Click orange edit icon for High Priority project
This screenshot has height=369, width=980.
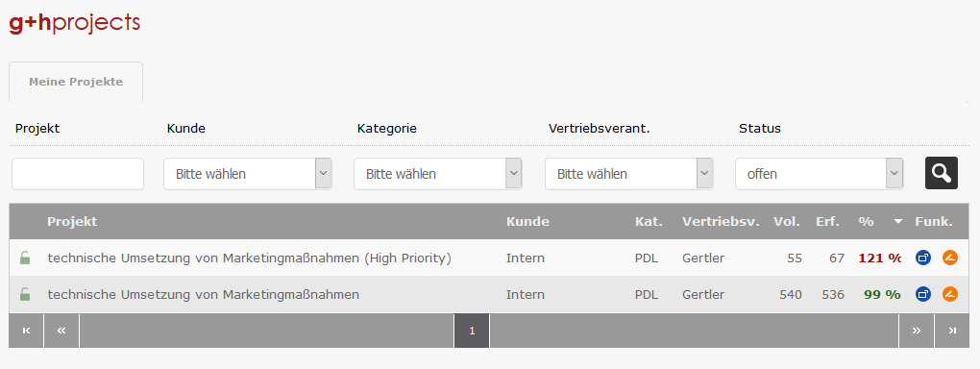(x=950, y=257)
